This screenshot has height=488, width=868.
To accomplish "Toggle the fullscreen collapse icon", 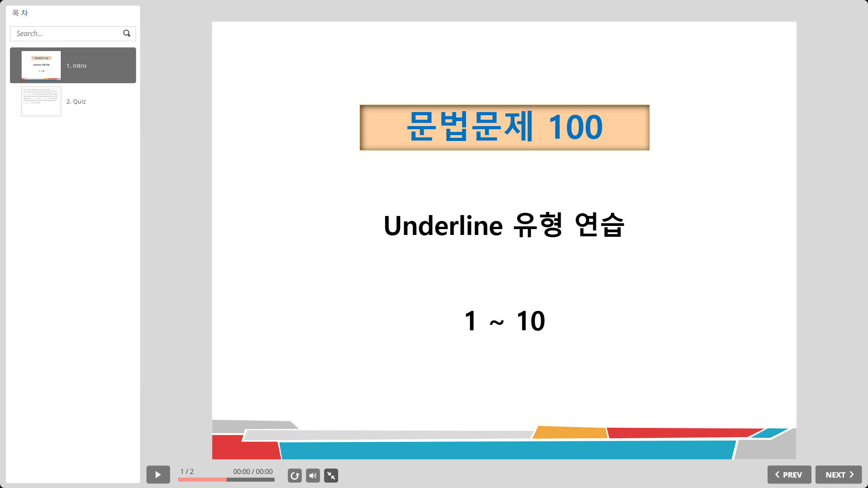I will click(x=331, y=475).
